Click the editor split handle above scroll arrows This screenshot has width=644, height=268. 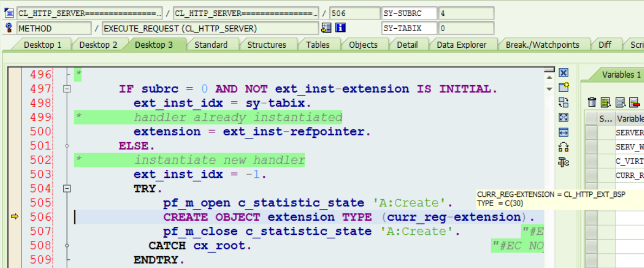coord(549,70)
